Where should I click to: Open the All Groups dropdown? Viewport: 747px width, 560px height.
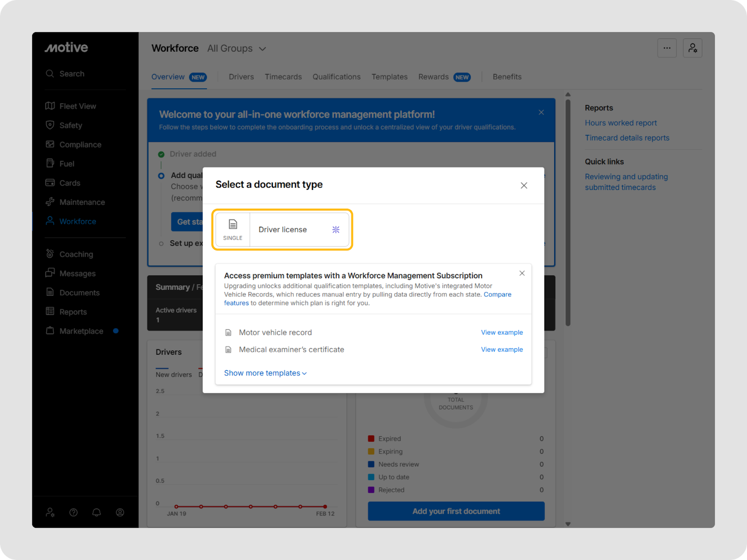pyautogui.click(x=237, y=49)
